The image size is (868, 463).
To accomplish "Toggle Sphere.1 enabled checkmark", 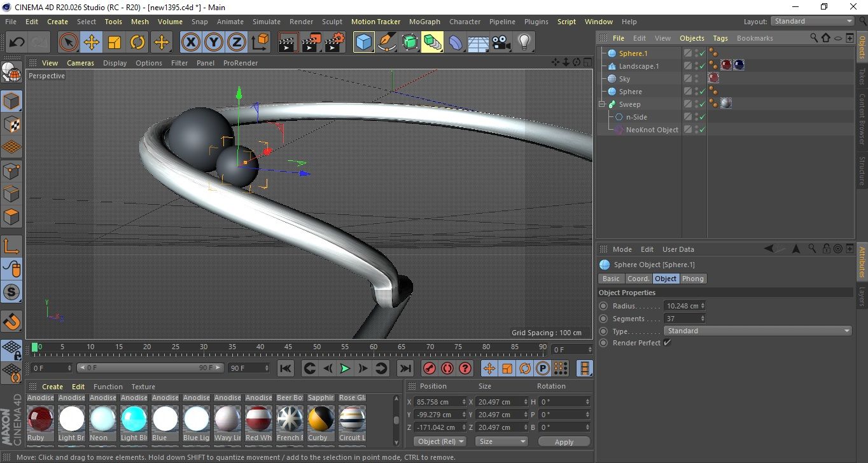I will pos(703,53).
